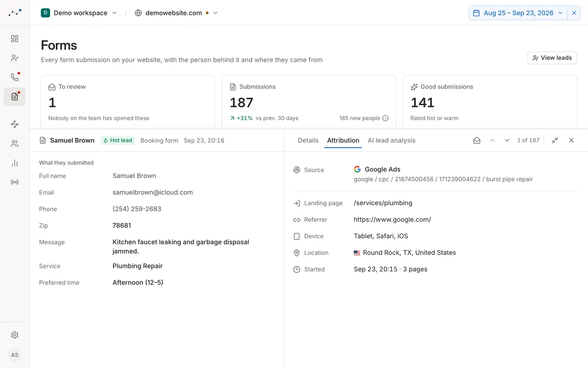Click the Full name value Samuel Brown
The width and height of the screenshot is (588, 368).
pos(134,176)
